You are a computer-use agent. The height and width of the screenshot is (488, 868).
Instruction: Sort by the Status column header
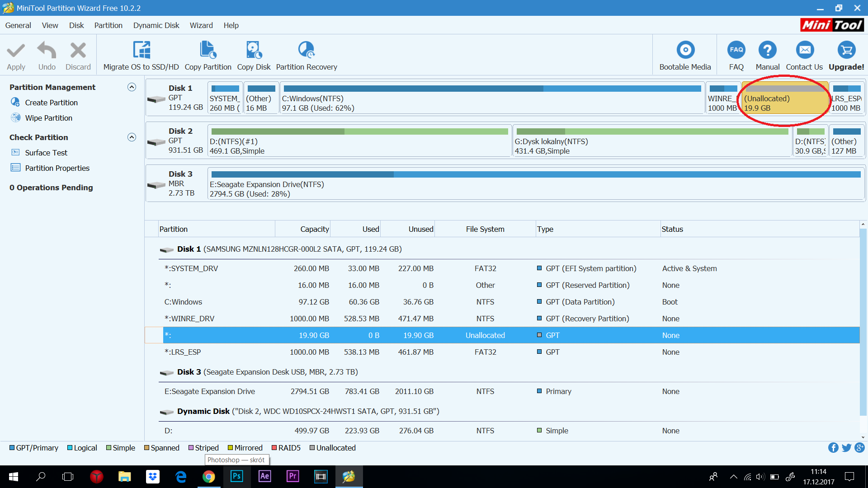(759, 229)
